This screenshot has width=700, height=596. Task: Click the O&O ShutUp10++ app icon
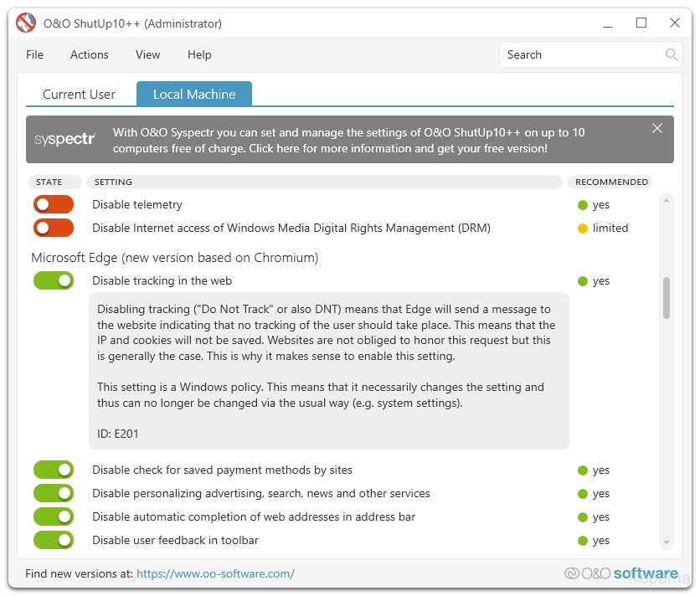click(x=27, y=23)
